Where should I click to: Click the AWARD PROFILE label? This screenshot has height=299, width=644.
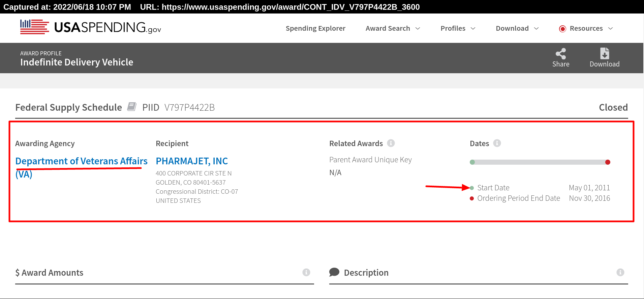point(41,53)
